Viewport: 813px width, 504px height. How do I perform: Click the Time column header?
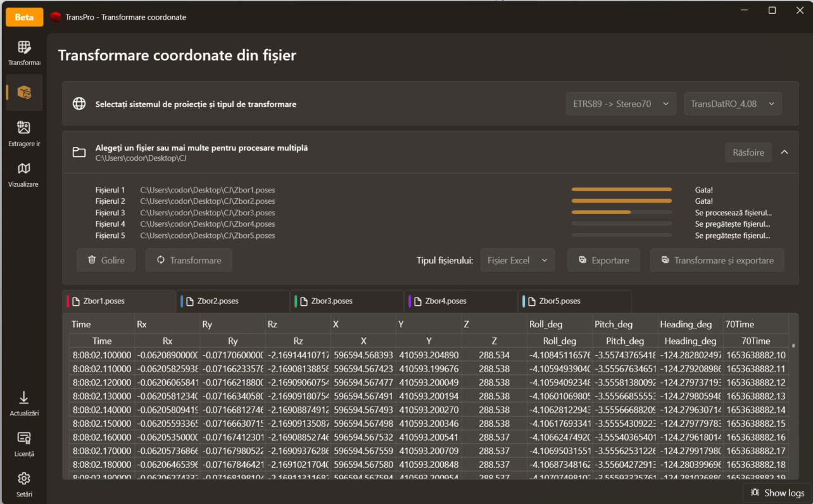(x=101, y=324)
